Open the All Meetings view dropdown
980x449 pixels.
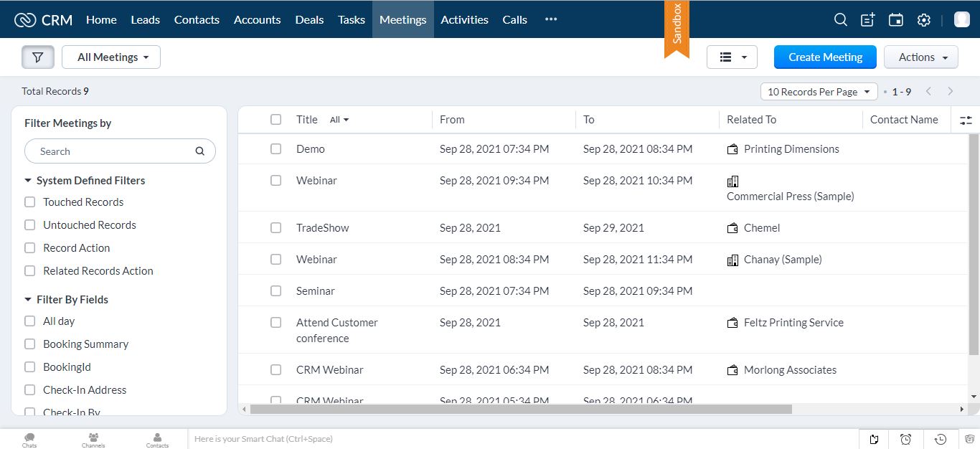111,57
